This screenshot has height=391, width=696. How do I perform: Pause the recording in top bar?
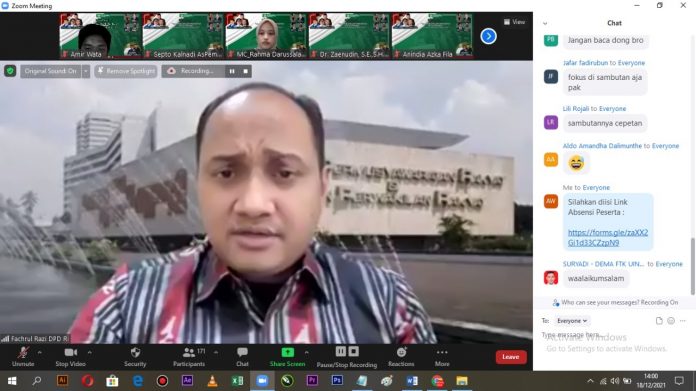pyautogui.click(x=232, y=71)
